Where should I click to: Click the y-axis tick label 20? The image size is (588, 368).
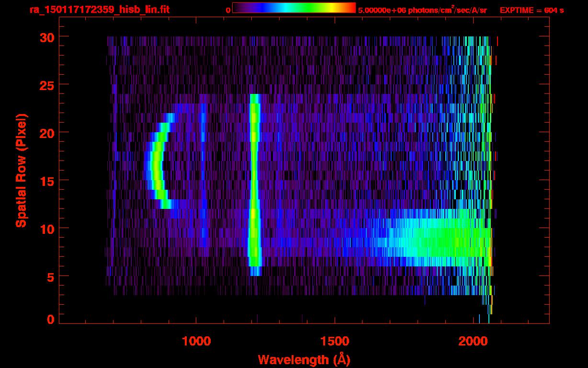click(46, 133)
